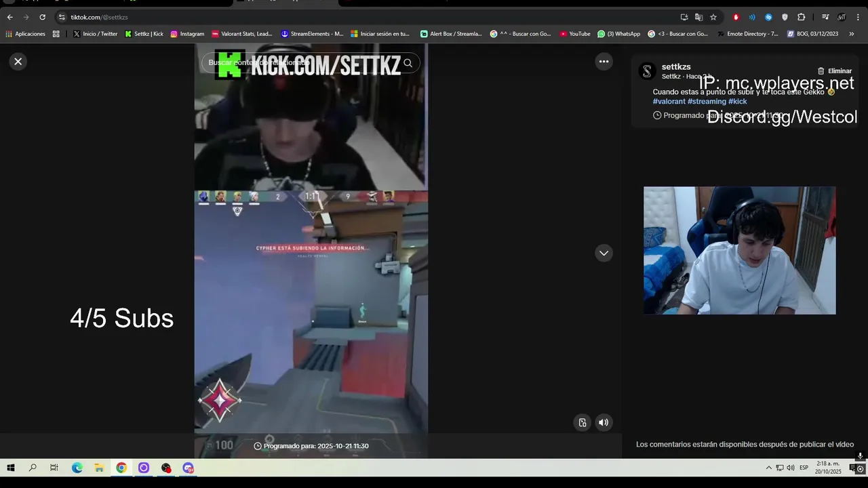Click the grey shield extension icon
The width and height of the screenshot is (868, 488).
(x=785, y=17)
